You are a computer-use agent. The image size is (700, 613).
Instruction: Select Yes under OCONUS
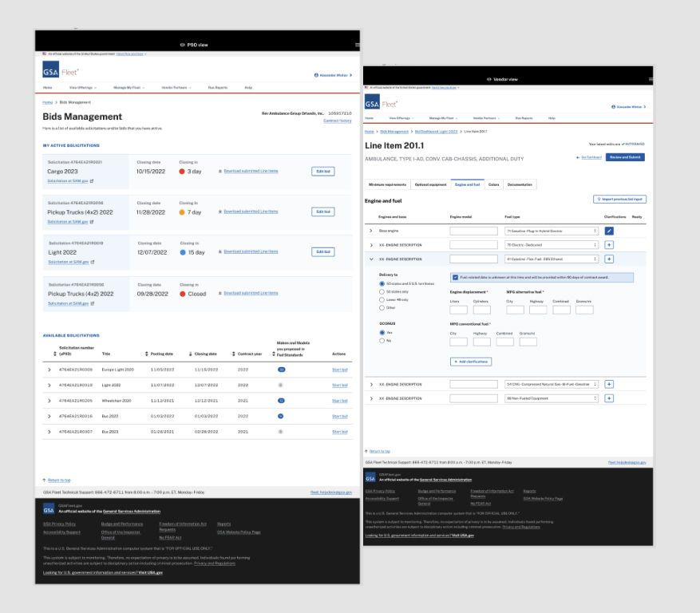pyautogui.click(x=382, y=333)
